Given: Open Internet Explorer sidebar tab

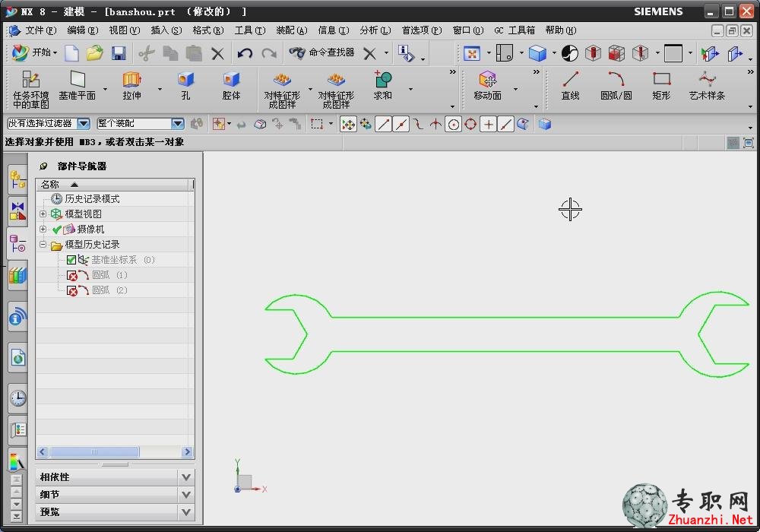Looking at the screenshot, I should [18, 359].
